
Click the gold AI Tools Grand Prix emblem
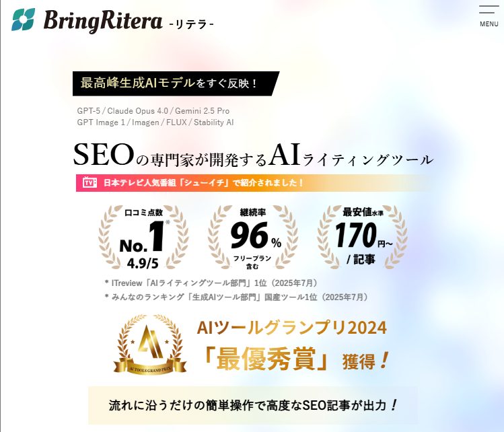click(x=150, y=345)
